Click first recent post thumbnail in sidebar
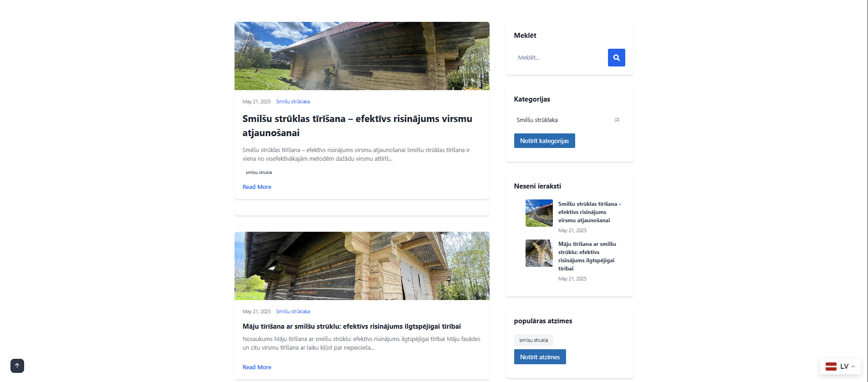This screenshot has height=382, width=868. 539,213
